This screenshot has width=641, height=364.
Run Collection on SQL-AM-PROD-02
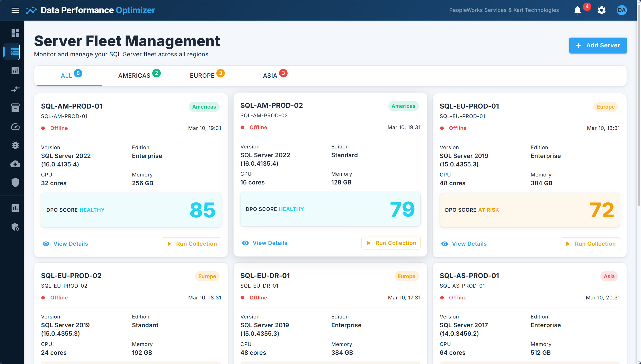click(x=391, y=243)
